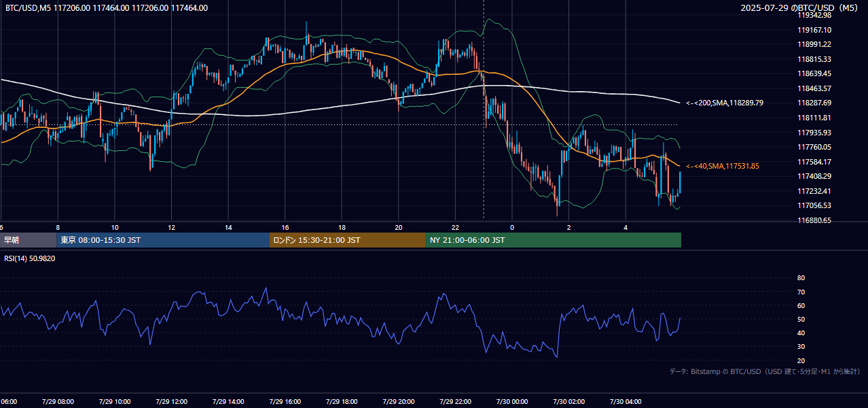The image size is (868, 408).
Task: Click RSI axis level 20
Action: (801, 360)
